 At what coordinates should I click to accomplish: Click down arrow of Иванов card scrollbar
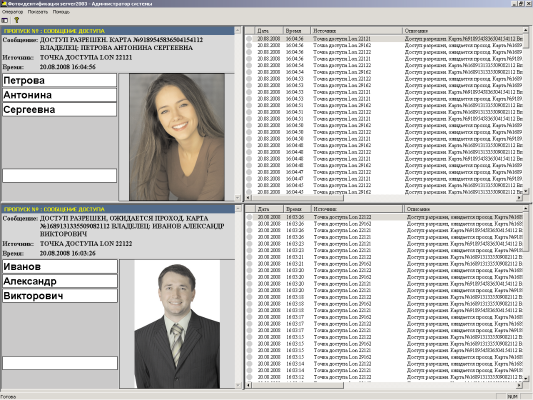(x=238, y=385)
